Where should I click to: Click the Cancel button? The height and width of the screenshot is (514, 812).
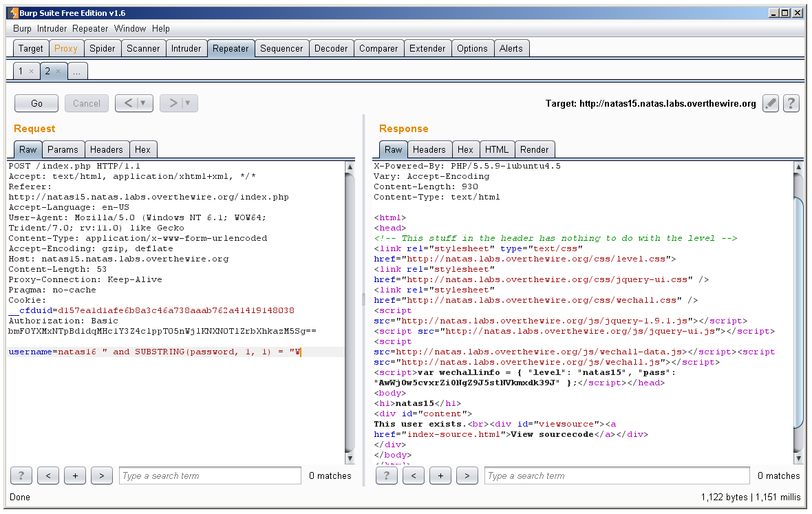coord(87,103)
